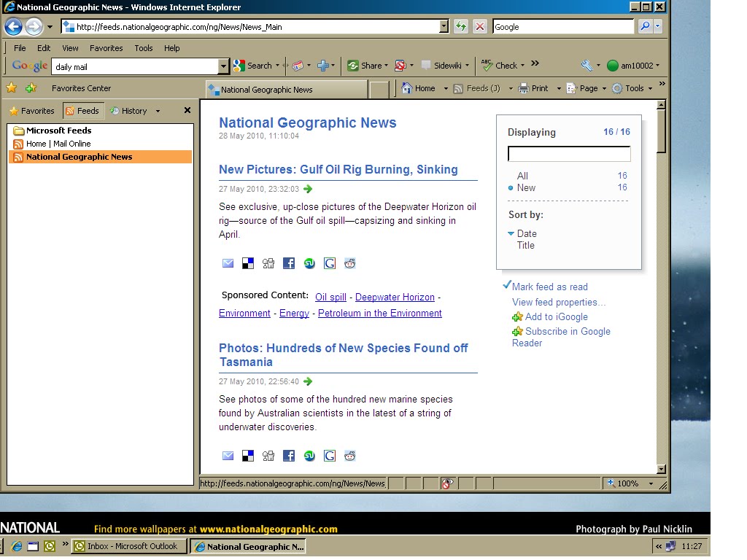Viewport: 747px width, 560px height.
Task: Open the Help menu
Action: [172, 48]
